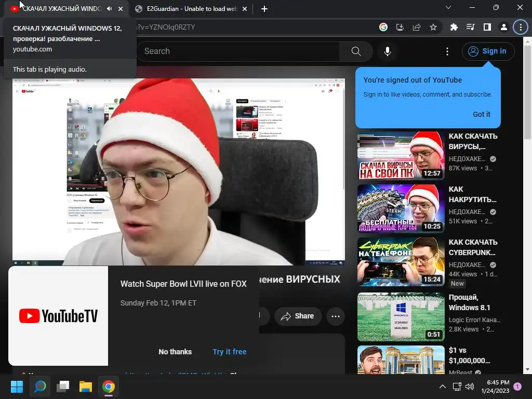Open File Explorer from taskbar

[x=86, y=387]
